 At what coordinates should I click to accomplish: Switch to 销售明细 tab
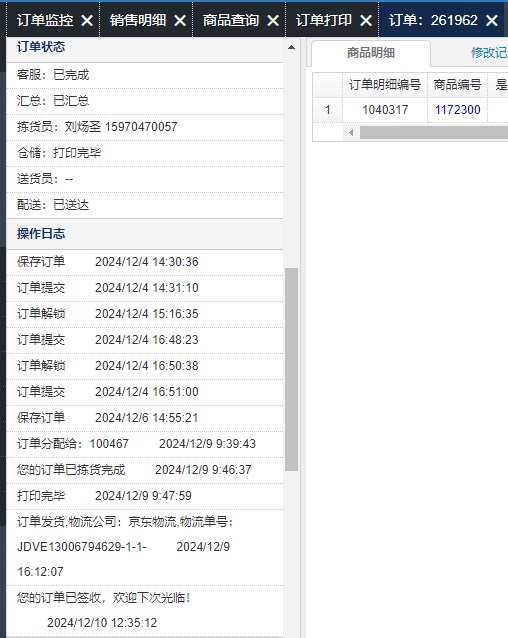138,20
